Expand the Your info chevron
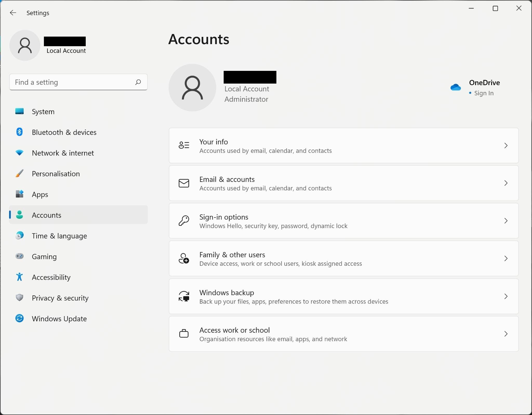This screenshot has height=415, width=532. point(506,146)
